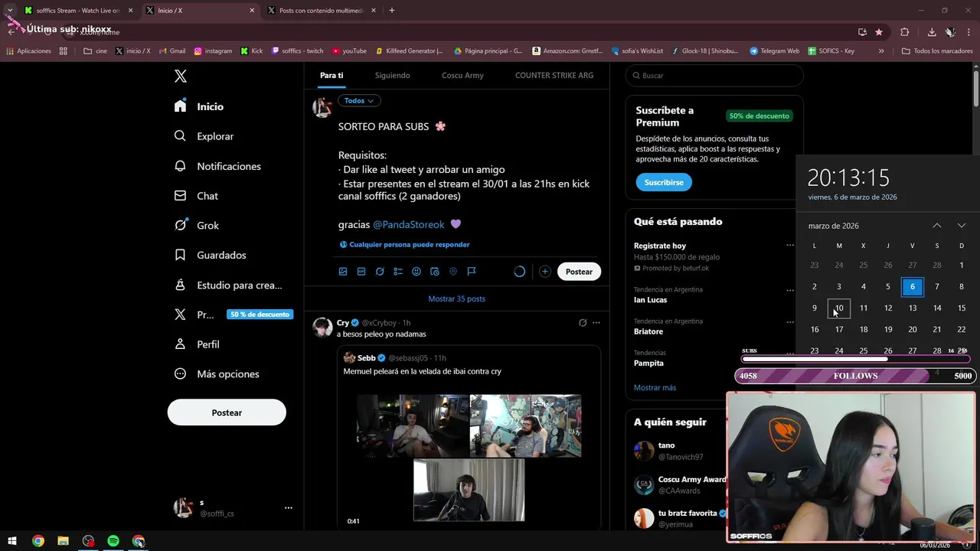
Task: Switch to Posts con contenido multimedia tab
Action: click(x=323, y=11)
